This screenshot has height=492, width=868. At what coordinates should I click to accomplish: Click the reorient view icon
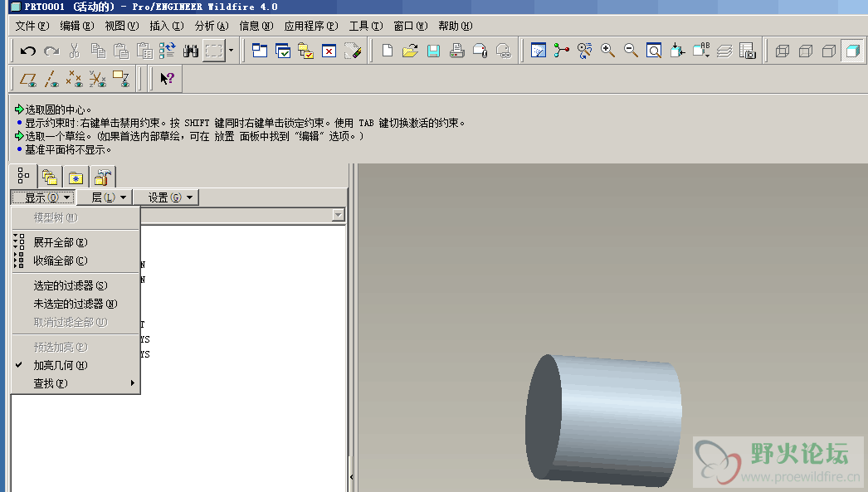(x=677, y=51)
